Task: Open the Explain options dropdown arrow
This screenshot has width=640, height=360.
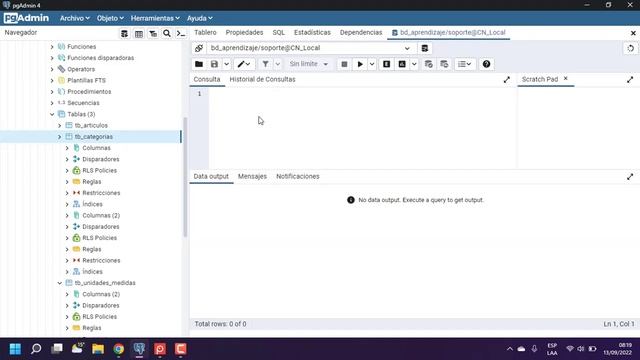Action: (414, 64)
